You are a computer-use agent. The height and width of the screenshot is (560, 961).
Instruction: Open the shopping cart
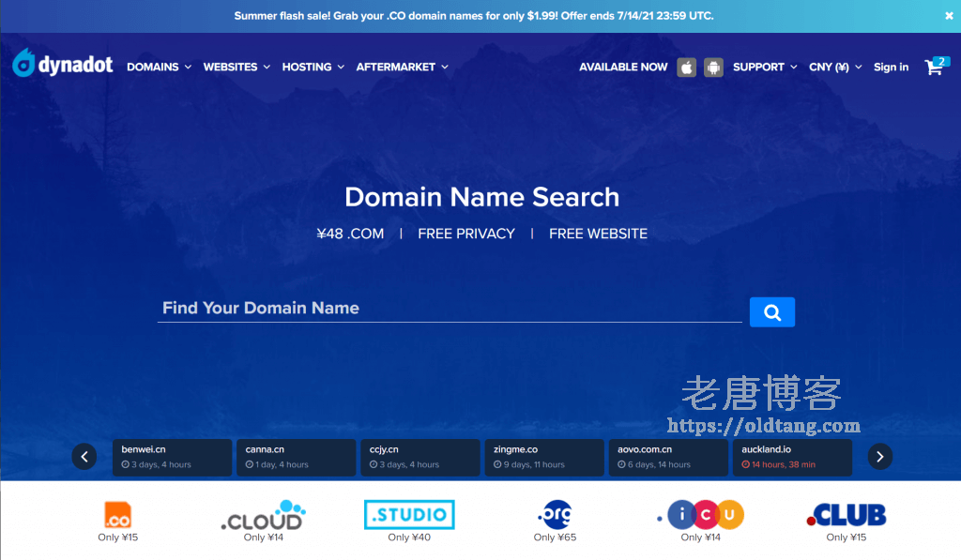pos(935,67)
